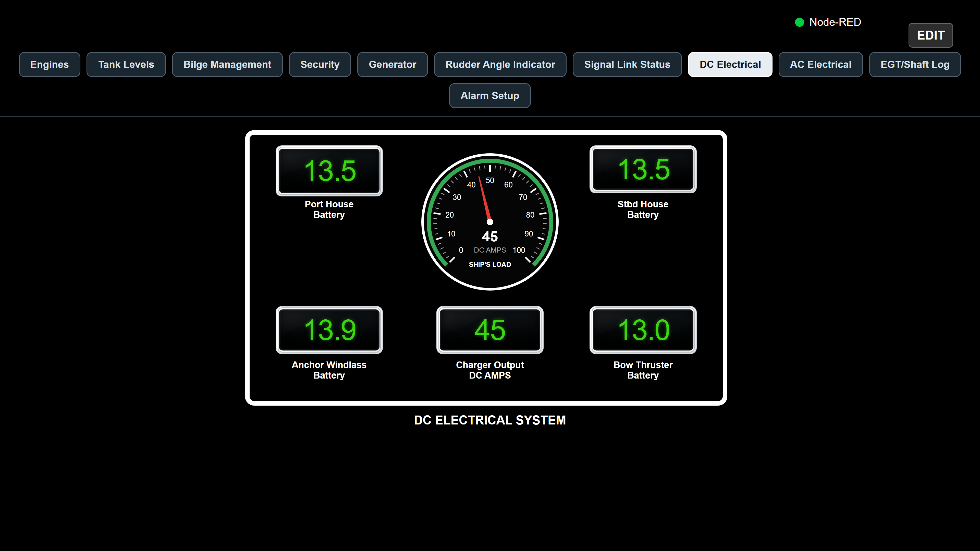Click the EDIT button
Screen dimensions: 980x551
pyautogui.click(x=930, y=35)
